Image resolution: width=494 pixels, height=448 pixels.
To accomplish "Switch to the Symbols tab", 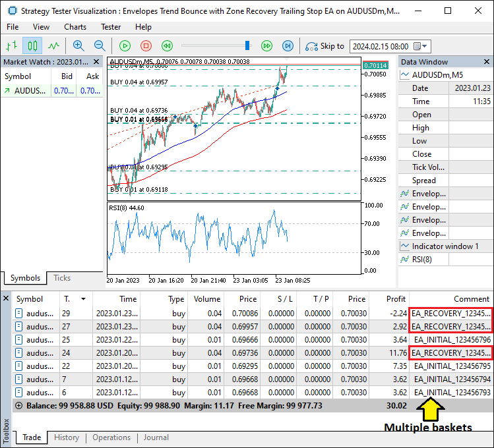I will point(26,278).
